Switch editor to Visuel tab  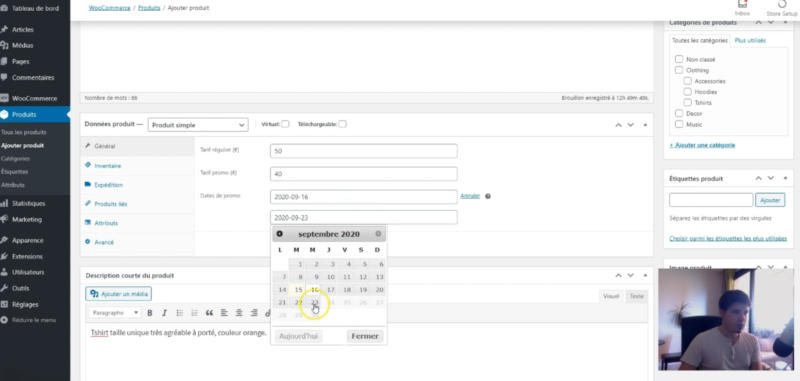coord(611,296)
